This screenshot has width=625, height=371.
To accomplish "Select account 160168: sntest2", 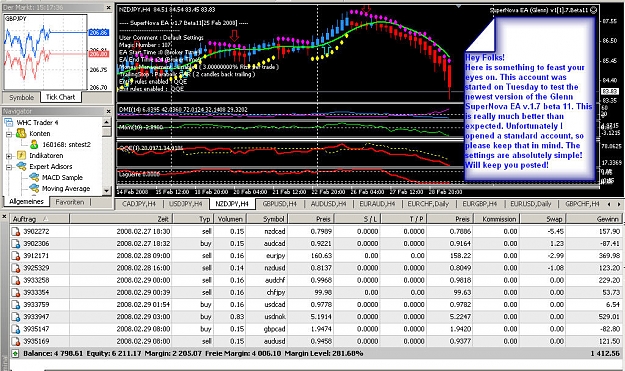I will click(67, 145).
